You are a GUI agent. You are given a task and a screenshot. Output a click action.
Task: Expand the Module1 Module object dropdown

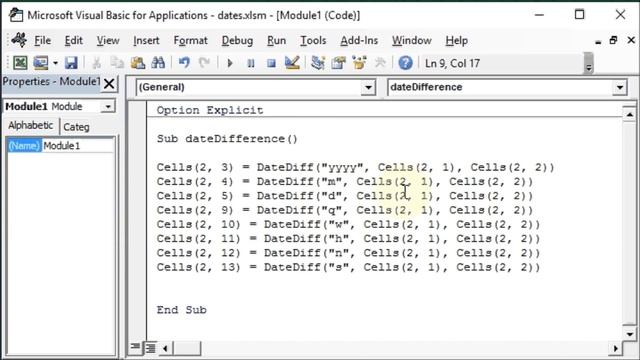coord(108,107)
